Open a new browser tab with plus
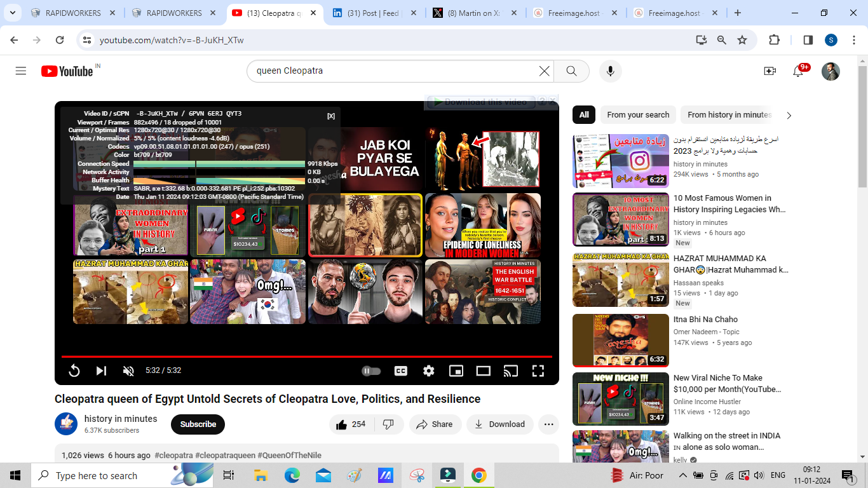 [x=738, y=13]
